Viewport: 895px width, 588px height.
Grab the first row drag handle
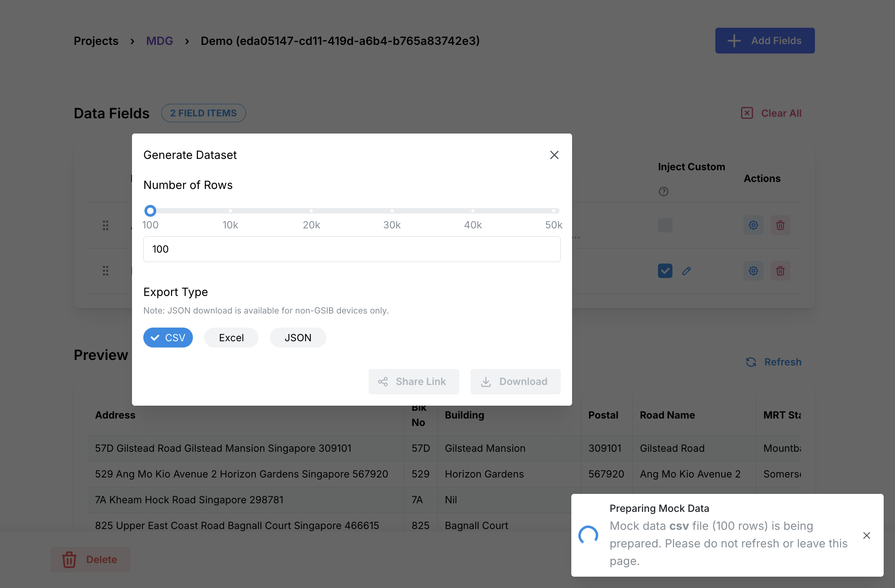(105, 225)
